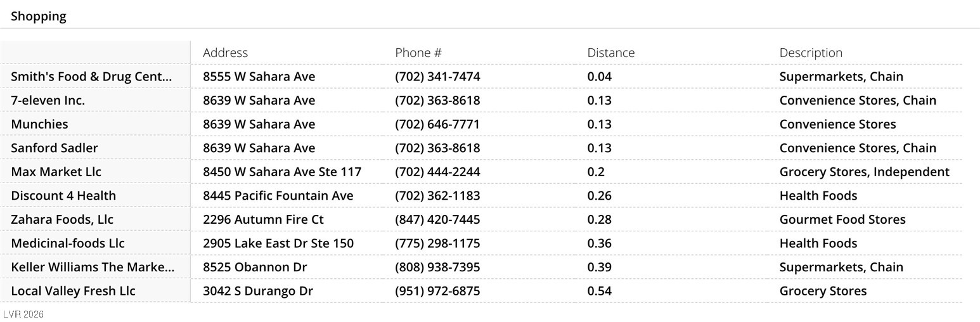980x322 pixels.
Task: Click phone number (702) 341-7474
Action: [x=437, y=77]
